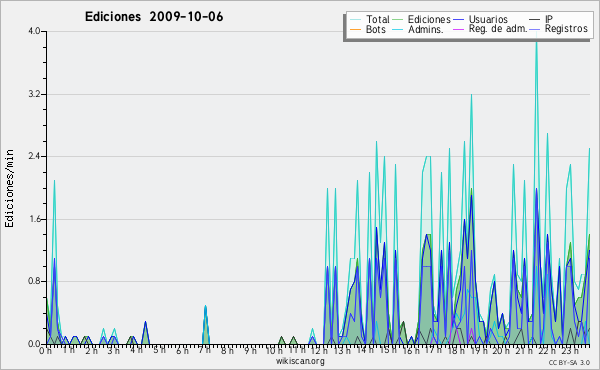Click the 2.4 y-axis value
The width and height of the screenshot is (600, 370).
(x=34, y=156)
